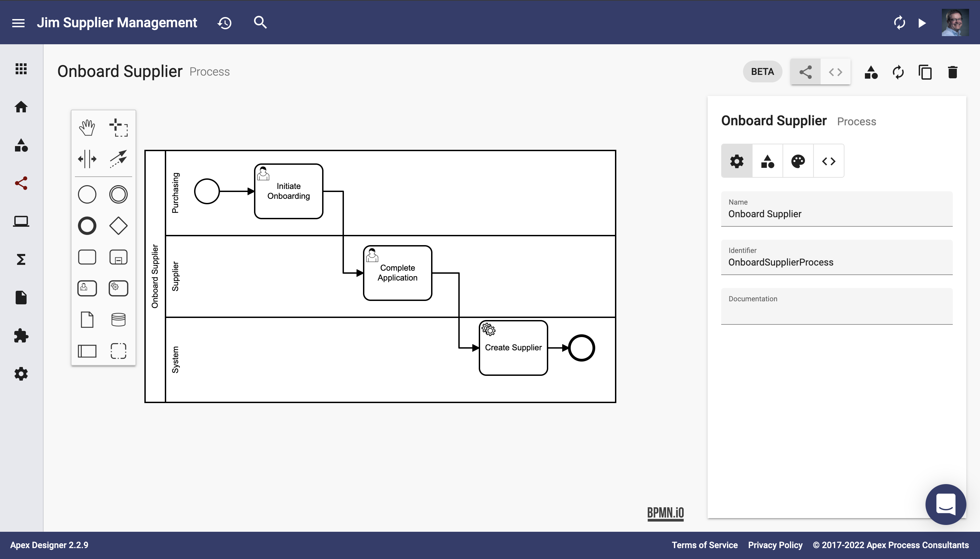
Task: Create an end event from palette
Action: click(x=87, y=226)
